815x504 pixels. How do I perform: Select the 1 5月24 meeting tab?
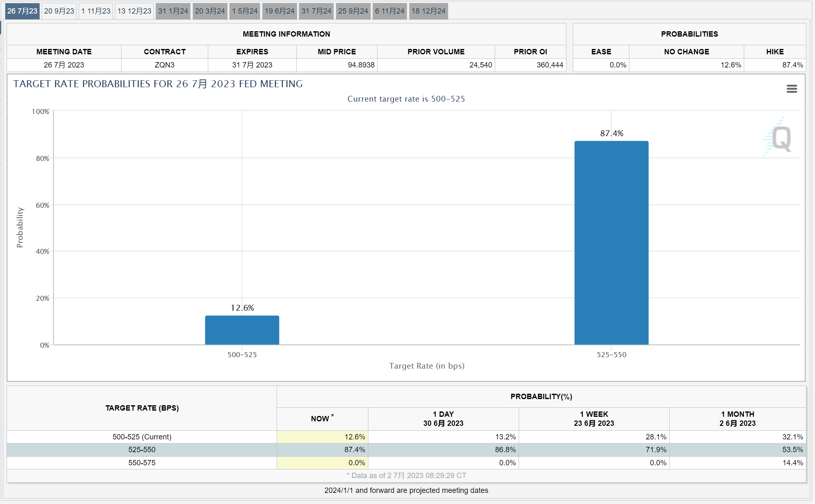click(x=245, y=11)
